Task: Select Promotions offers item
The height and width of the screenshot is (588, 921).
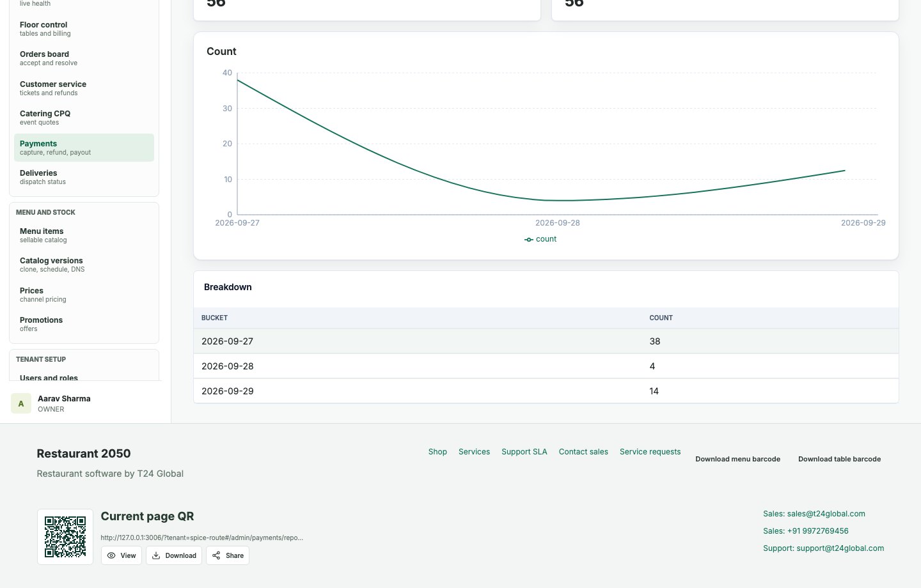Action: [84, 324]
